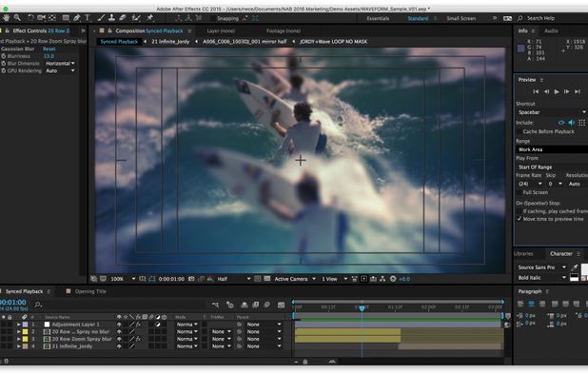Screen dimensions: 588x375
Task: Toggle Move time to preview time checkbox
Action: click(x=519, y=219)
